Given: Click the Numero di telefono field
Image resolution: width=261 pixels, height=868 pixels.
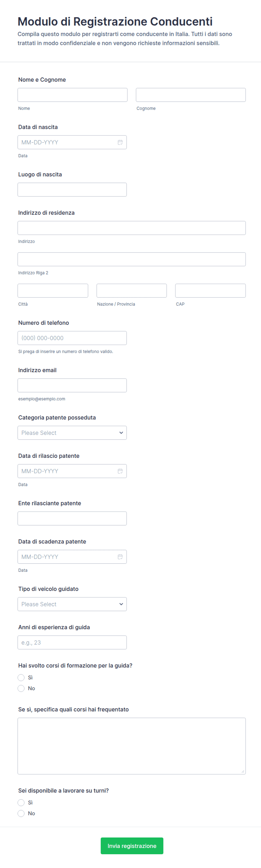Looking at the screenshot, I should coord(72,338).
